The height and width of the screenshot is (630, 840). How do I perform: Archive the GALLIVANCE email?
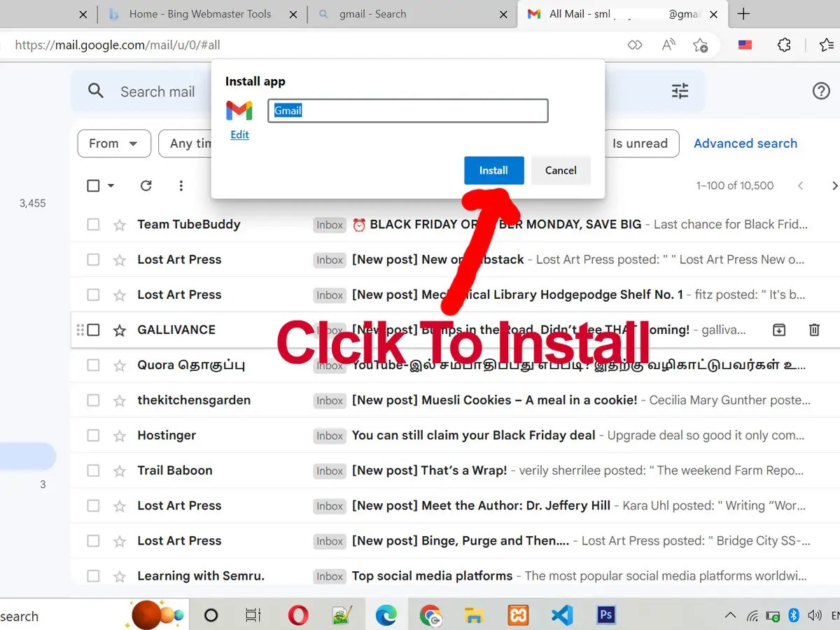click(778, 329)
